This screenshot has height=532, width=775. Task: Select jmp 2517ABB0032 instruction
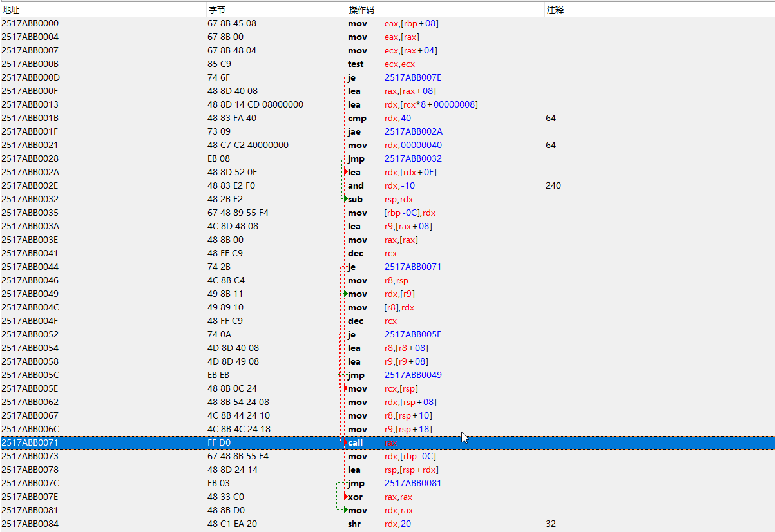(395, 158)
